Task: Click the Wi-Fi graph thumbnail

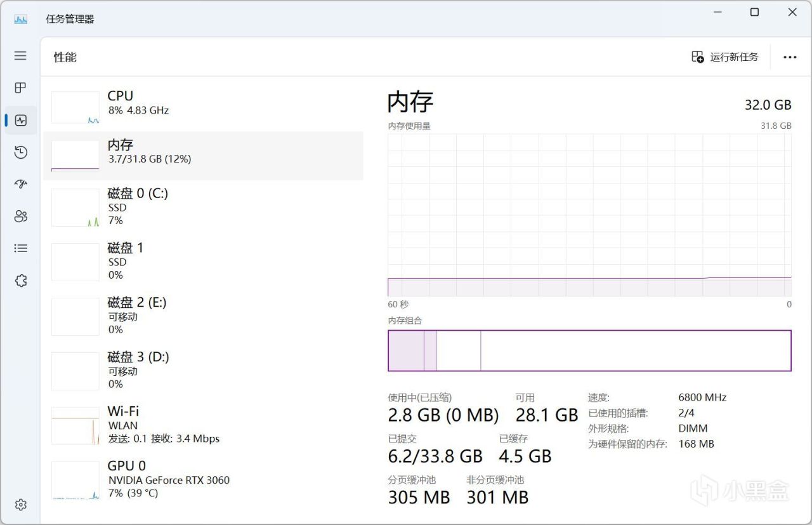Action: (75, 426)
